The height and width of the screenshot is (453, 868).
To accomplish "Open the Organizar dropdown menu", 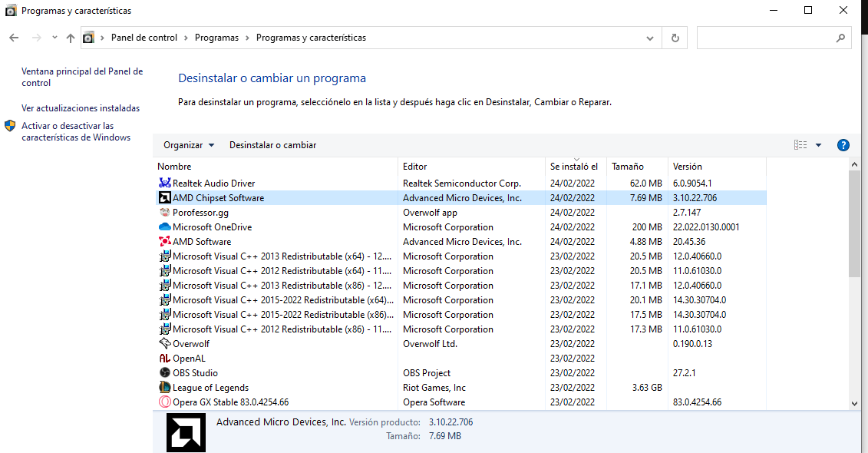I will click(189, 145).
